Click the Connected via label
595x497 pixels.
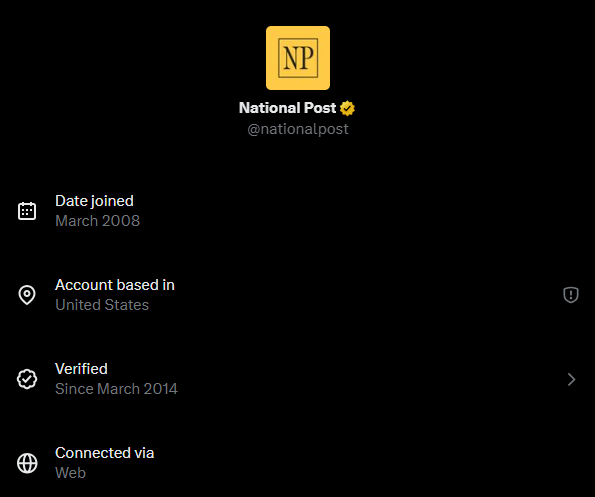point(104,453)
